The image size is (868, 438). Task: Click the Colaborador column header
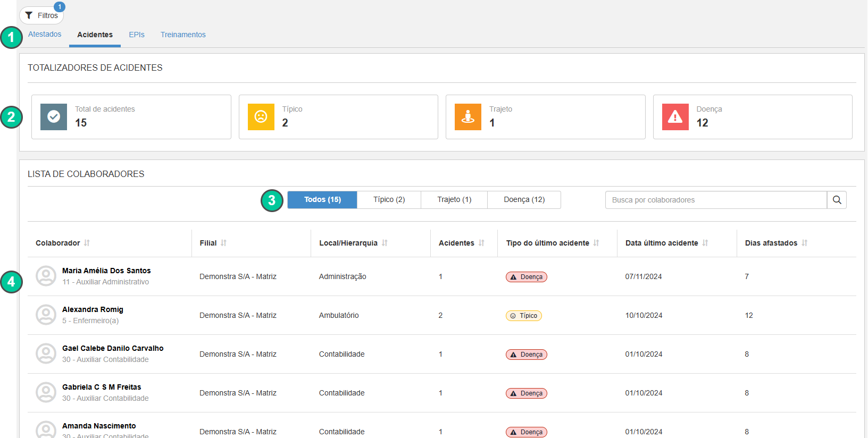(58, 243)
